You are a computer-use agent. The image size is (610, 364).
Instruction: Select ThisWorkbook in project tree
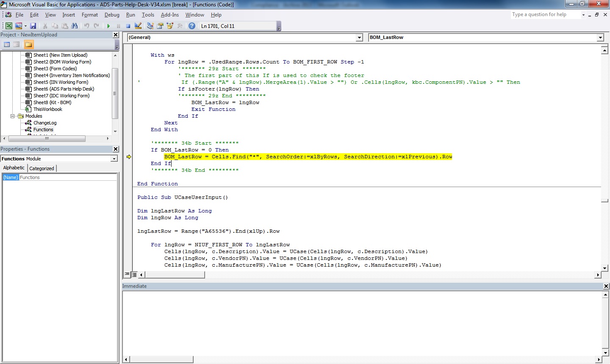pos(48,109)
